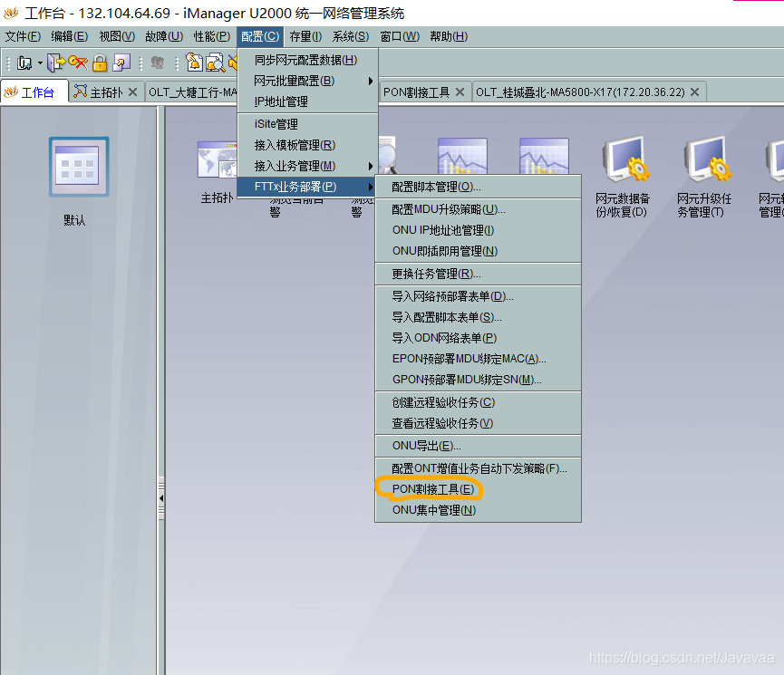Image resolution: width=784 pixels, height=675 pixels.
Task: Select 导入配置脚本表单(S)... item
Action: 478,317
